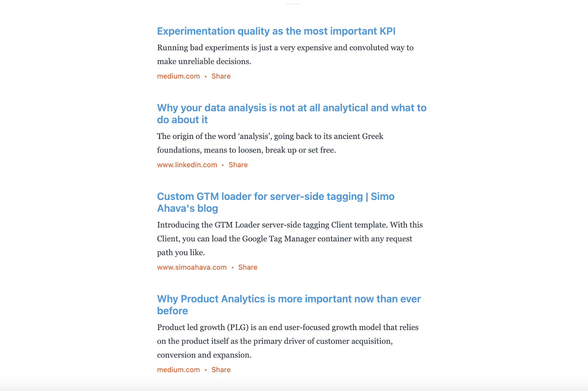The image size is (588, 391).
Task: Share the data analysis LinkedIn article
Action: click(238, 165)
